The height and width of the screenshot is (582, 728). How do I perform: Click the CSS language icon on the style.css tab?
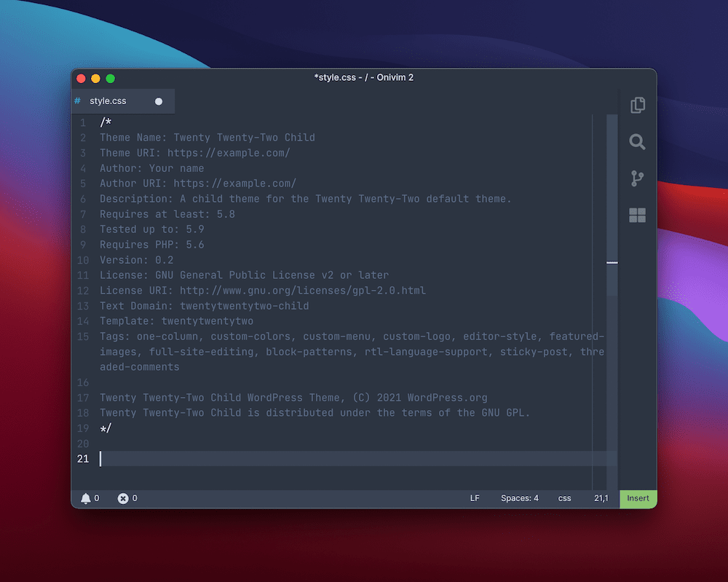(78, 101)
